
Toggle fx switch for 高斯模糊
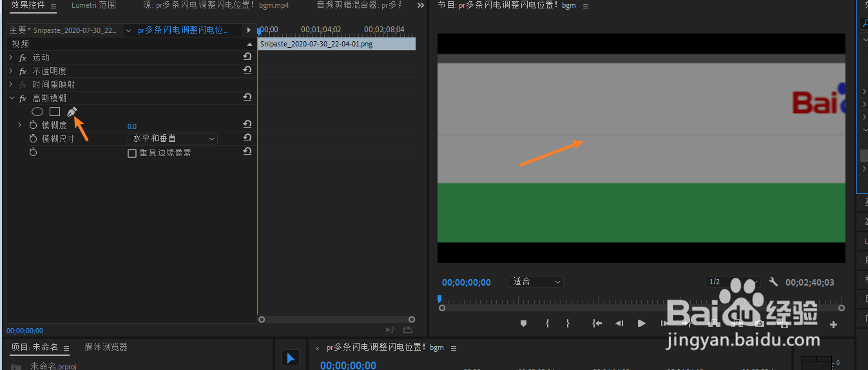[23, 99]
